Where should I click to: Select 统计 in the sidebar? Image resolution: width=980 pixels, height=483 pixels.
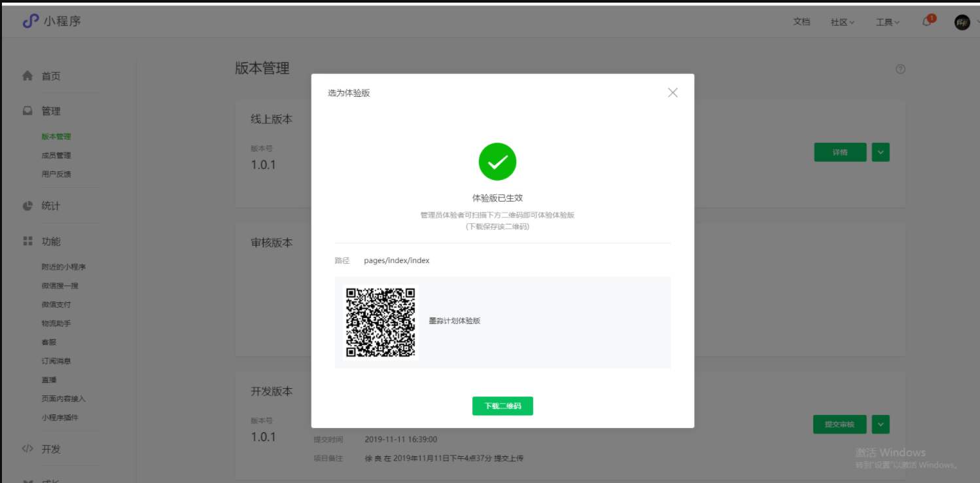tap(51, 206)
